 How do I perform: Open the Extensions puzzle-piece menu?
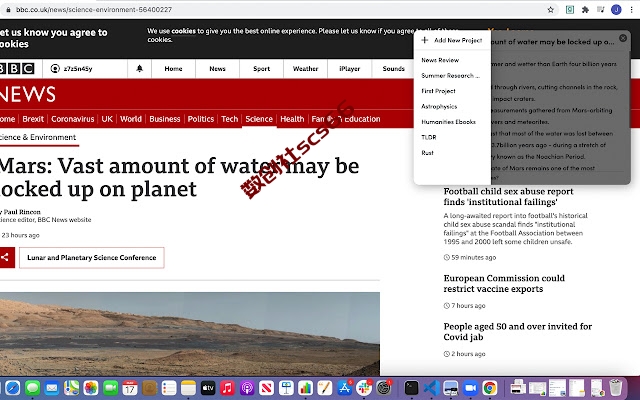click(x=585, y=9)
